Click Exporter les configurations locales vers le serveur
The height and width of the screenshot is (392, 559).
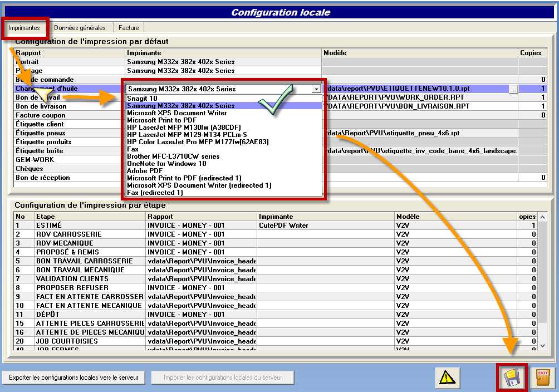(74, 378)
